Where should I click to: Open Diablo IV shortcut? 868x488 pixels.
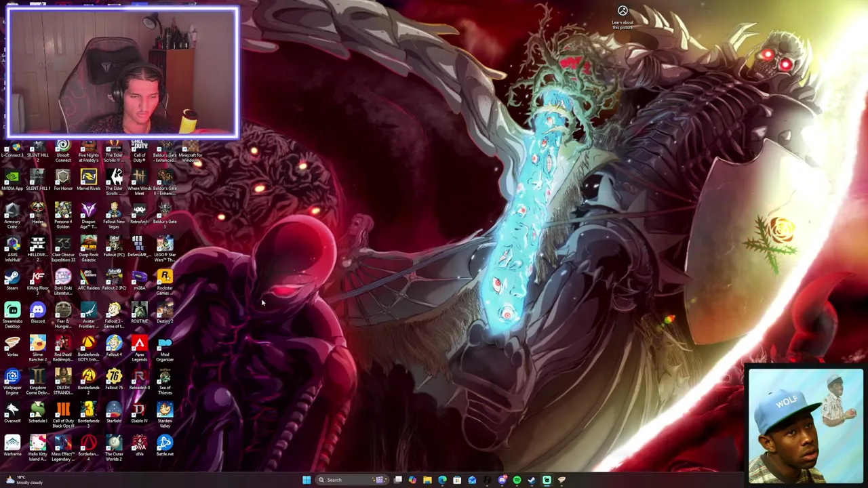[140, 413]
